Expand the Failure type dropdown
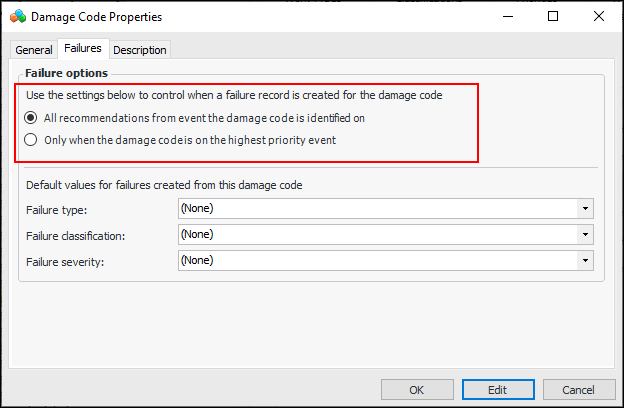The image size is (624, 408). [x=584, y=209]
